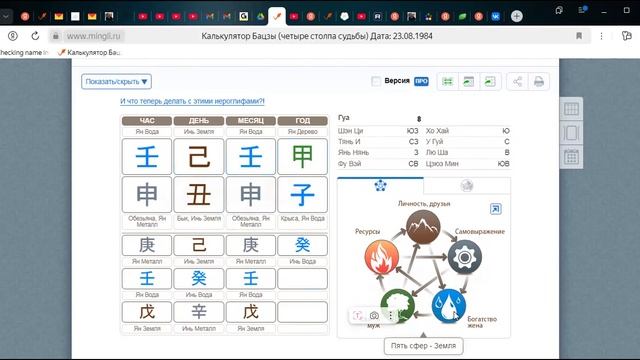Click the Fire flame element icon

click(382, 257)
